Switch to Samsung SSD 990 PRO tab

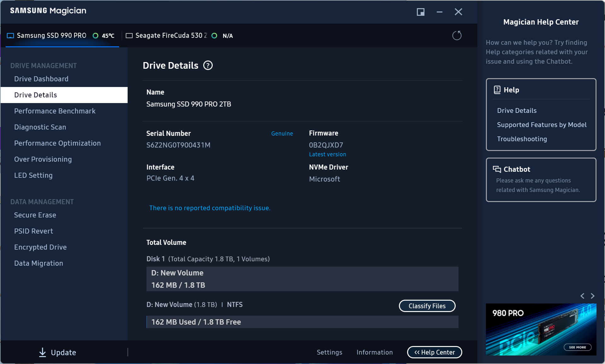tap(62, 36)
